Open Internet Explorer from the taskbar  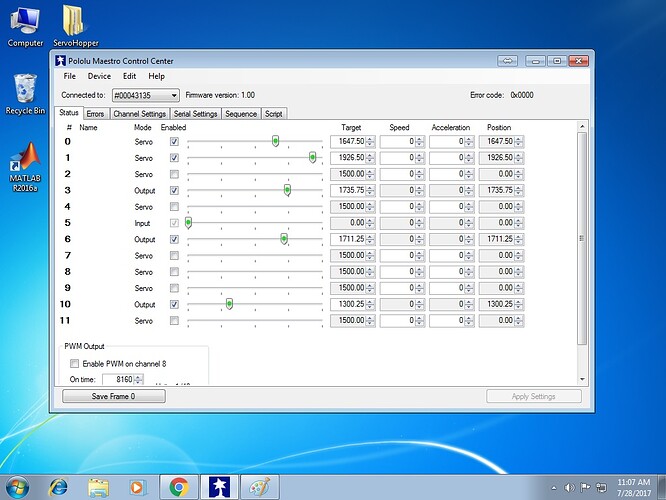[61, 486]
